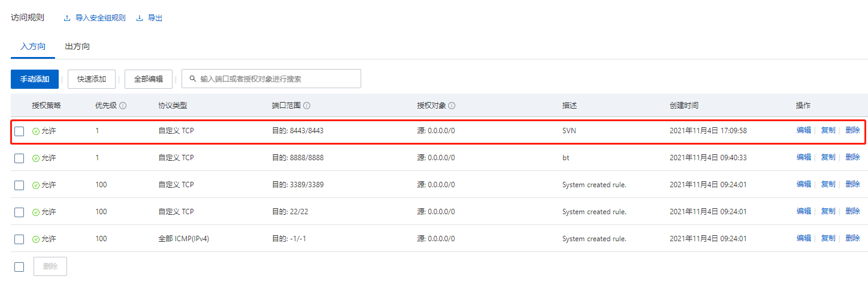Click 删除 in the 22/22 row

[852, 211]
